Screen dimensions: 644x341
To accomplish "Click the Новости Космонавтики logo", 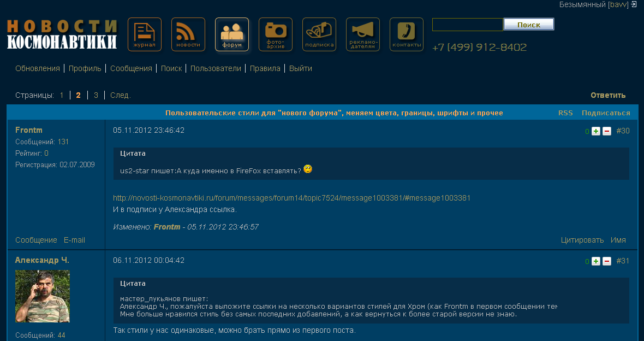I will click(x=62, y=34).
